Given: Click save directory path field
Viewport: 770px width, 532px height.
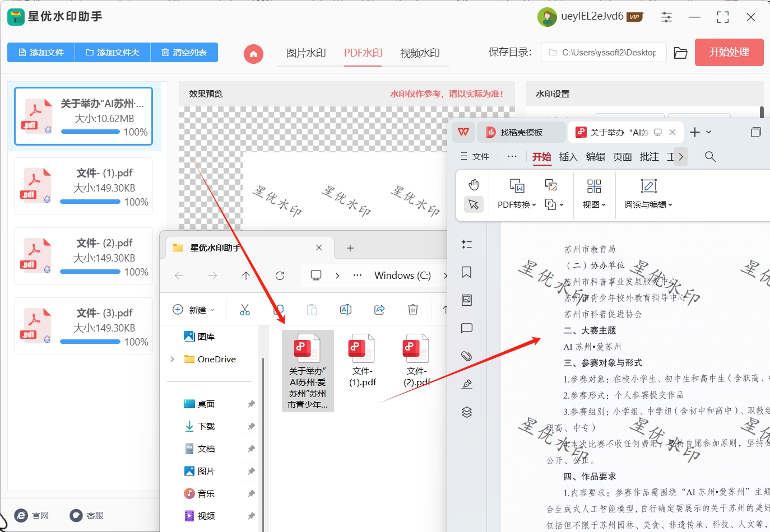Looking at the screenshot, I should pyautogui.click(x=604, y=53).
